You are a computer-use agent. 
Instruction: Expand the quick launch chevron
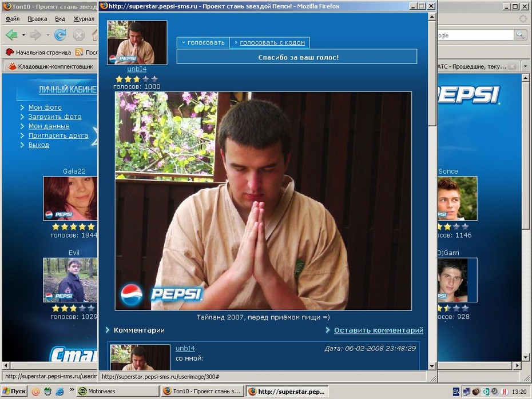[72, 390]
